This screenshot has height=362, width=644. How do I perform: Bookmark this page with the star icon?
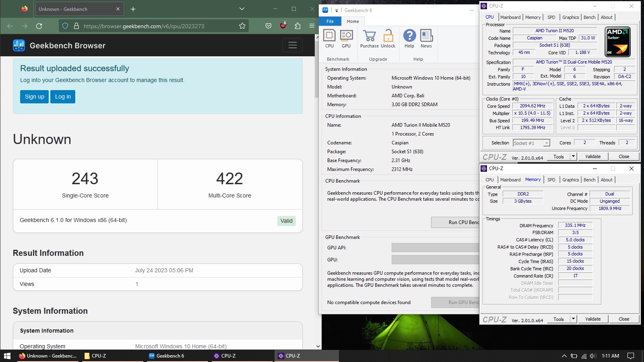coord(242,26)
